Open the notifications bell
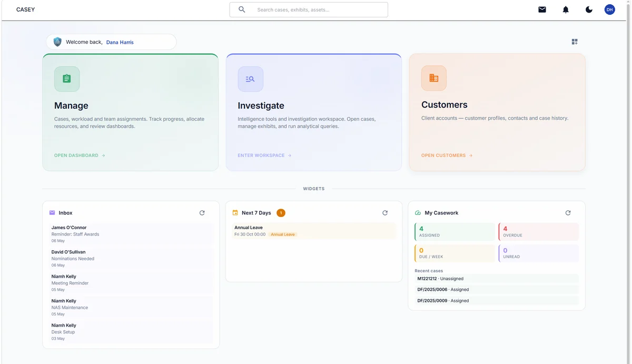The image size is (632, 364). pos(566,9)
